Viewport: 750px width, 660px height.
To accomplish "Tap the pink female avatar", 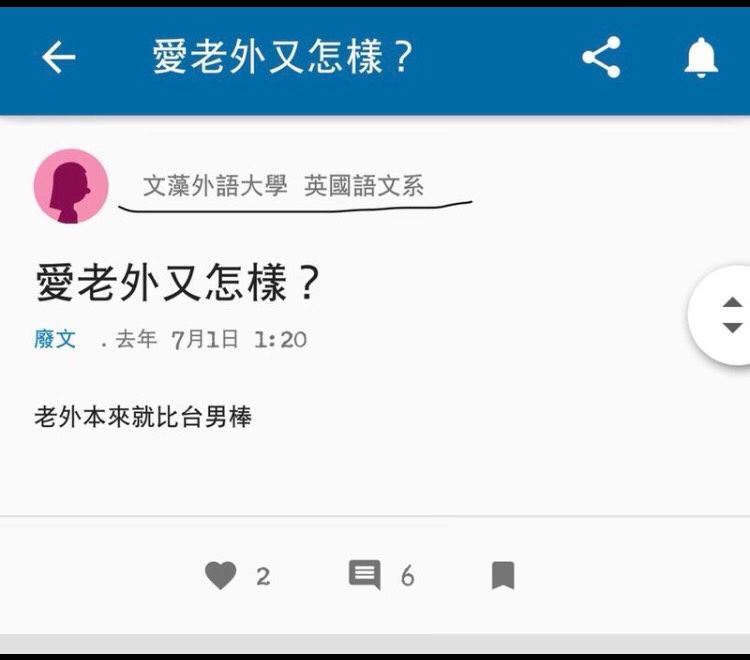I will pos(71,186).
